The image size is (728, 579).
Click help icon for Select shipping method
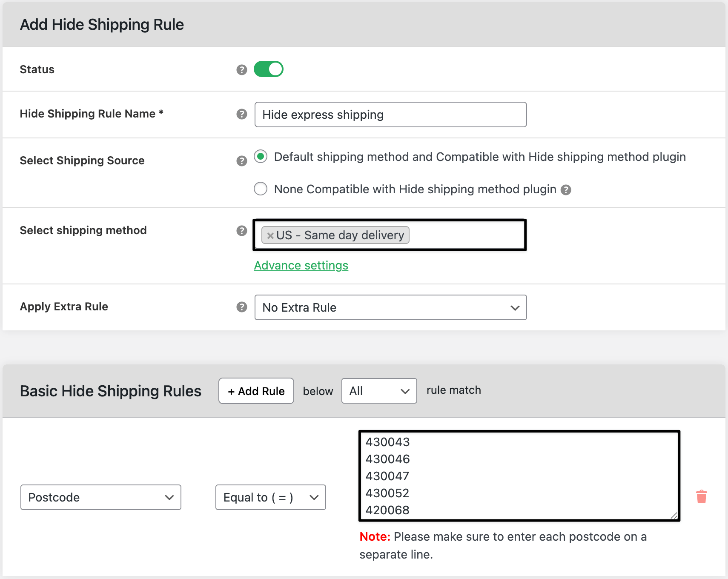coord(242,231)
